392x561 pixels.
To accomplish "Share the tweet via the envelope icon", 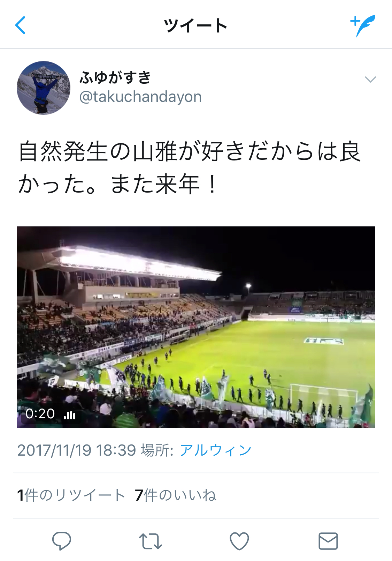I will tap(328, 541).
